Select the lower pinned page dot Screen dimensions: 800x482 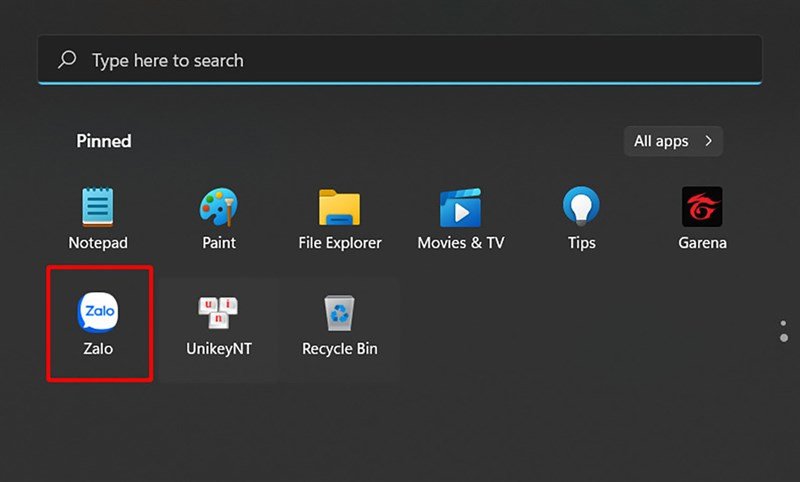(784, 338)
